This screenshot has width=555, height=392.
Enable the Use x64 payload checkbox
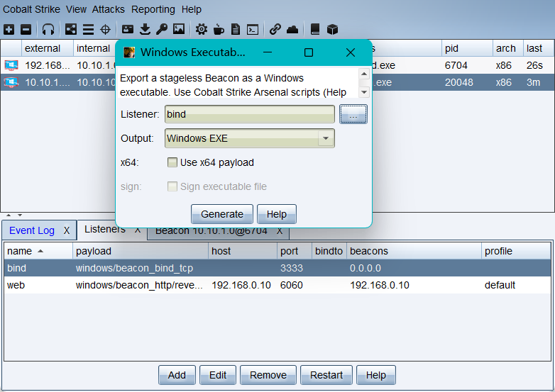(172, 162)
